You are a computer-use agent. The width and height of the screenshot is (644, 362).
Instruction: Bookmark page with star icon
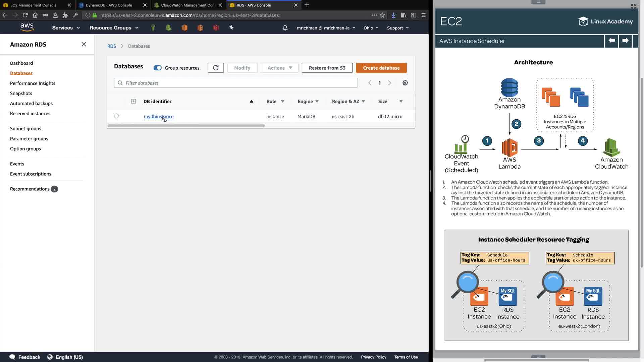point(382,15)
